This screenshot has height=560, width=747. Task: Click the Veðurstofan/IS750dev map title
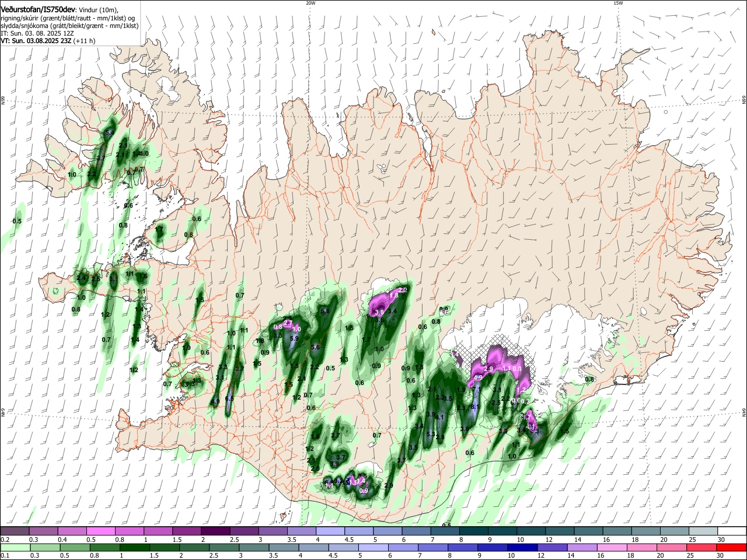38,9
